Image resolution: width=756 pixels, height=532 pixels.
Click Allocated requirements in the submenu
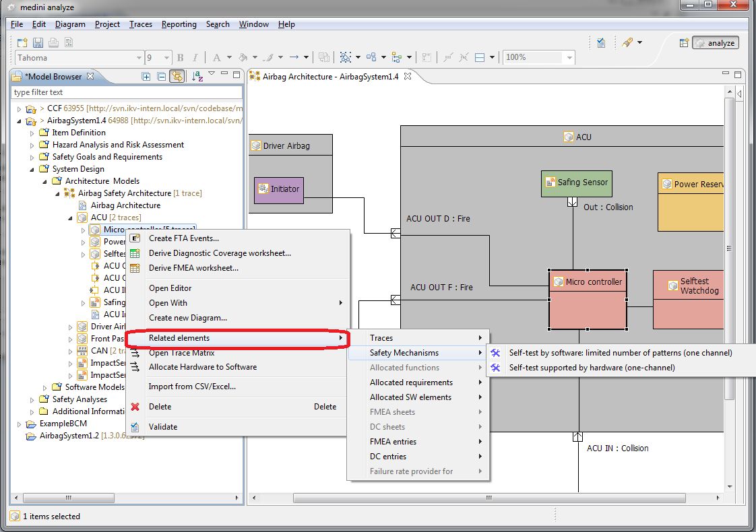(411, 383)
